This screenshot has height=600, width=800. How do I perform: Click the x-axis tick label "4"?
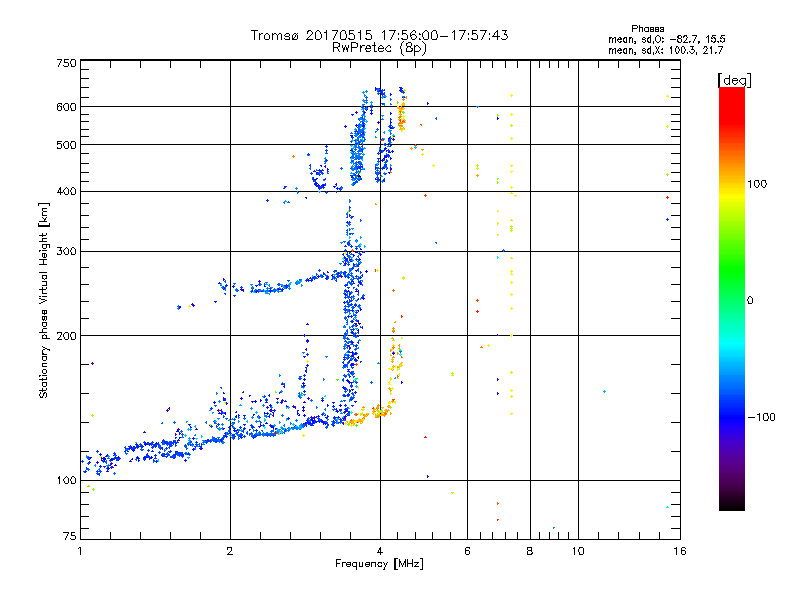(380, 551)
